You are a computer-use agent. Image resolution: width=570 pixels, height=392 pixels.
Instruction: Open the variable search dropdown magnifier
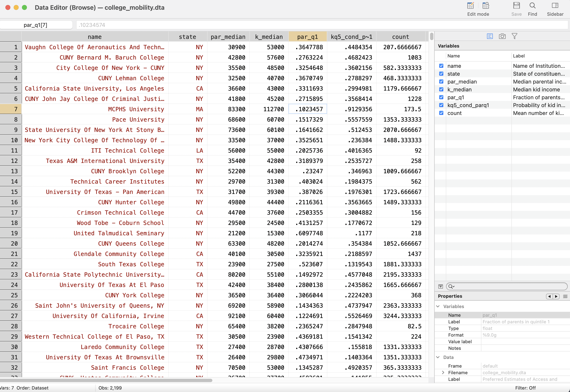point(451,286)
